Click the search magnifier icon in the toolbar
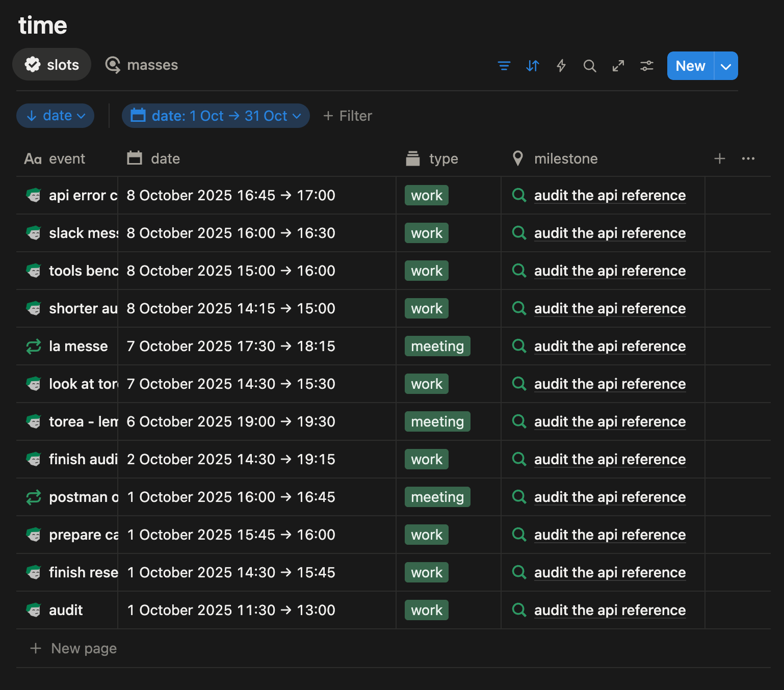Image resolution: width=784 pixels, height=690 pixels. (x=589, y=66)
